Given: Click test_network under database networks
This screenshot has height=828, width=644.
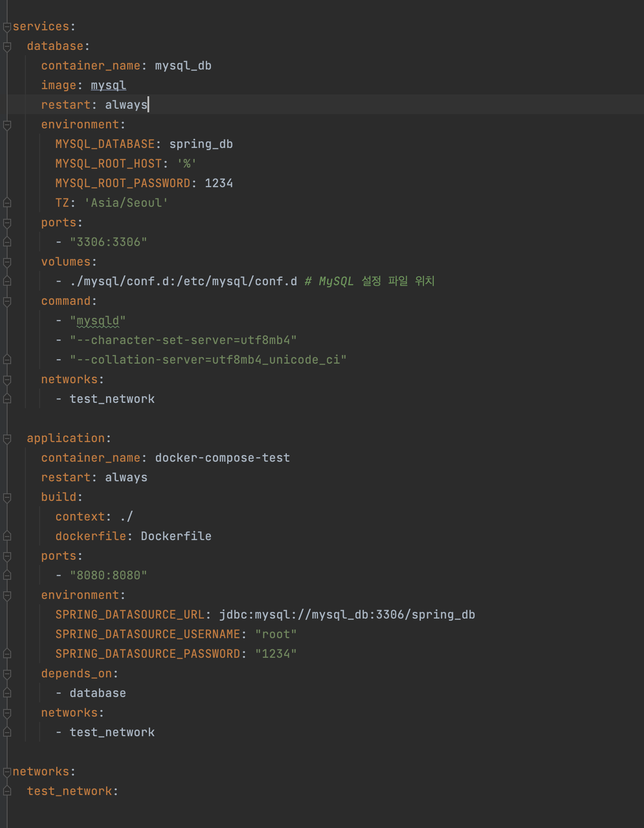Looking at the screenshot, I should (112, 399).
